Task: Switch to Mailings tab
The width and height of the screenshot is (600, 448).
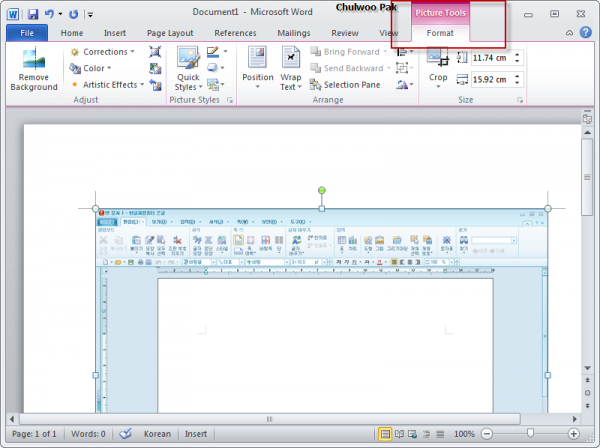Action: click(x=293, y=33)
